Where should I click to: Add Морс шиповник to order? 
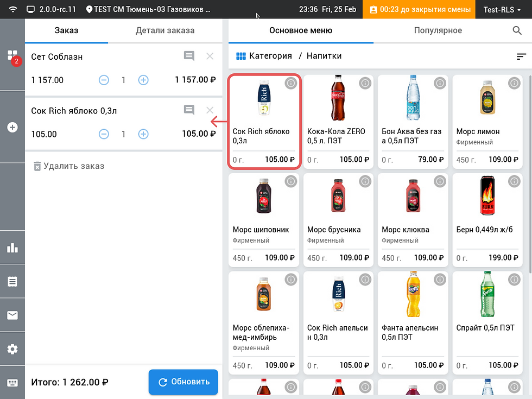coord(264,220)
